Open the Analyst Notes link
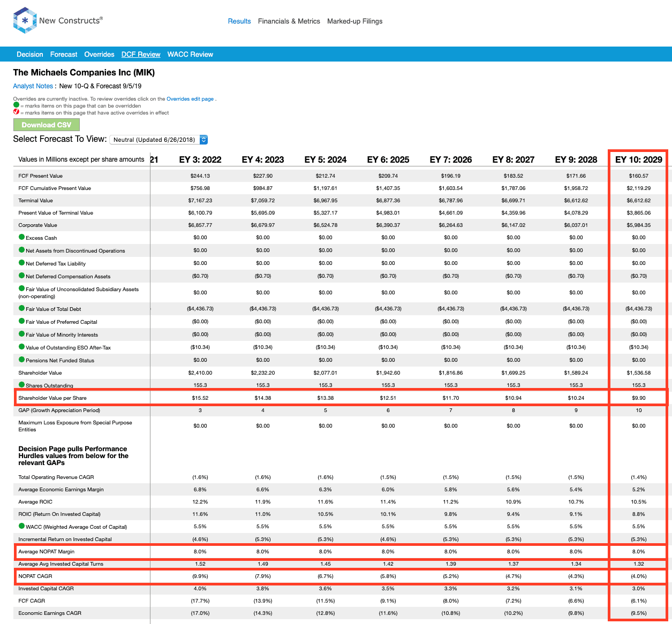Screen dimensions: 672x624 [x=33, y=86]
